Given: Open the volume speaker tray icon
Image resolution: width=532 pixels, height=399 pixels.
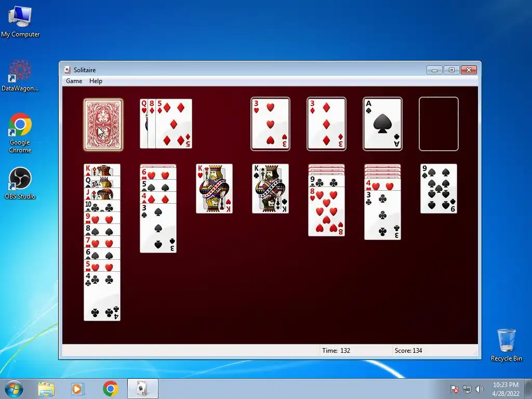Looking at the screenshot, I should coord(479,389).
